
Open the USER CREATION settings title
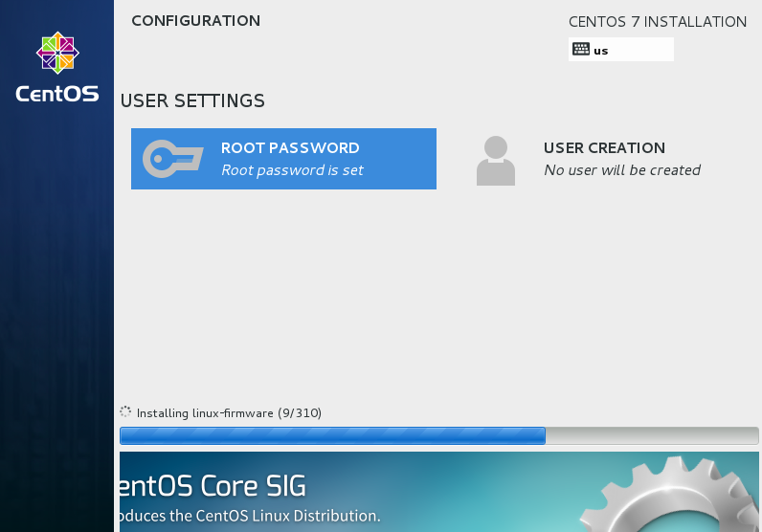(x=604, y=148)
